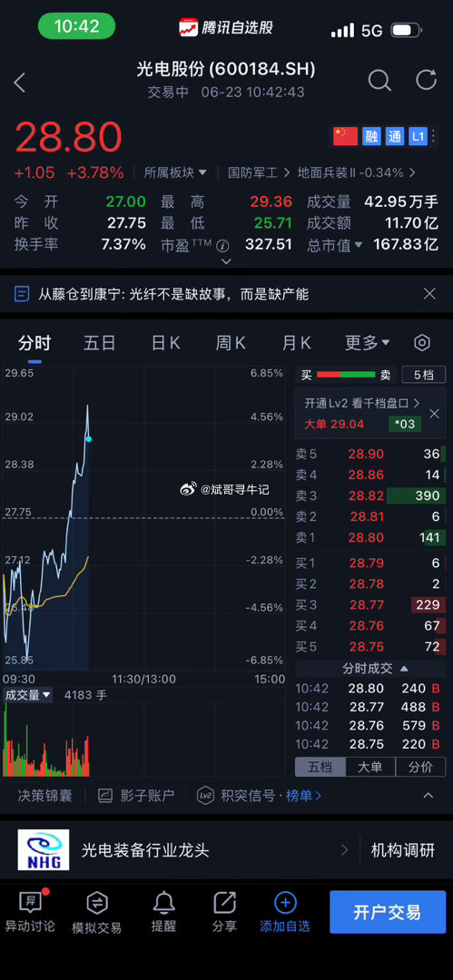
Task: Switch to 月K chart tab
Action: tap(297, 342)
